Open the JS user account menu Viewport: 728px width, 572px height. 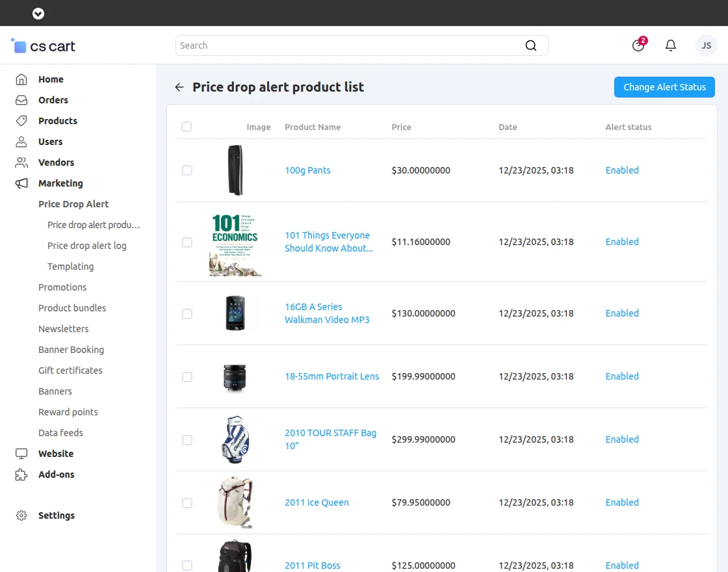pos(706,45)
